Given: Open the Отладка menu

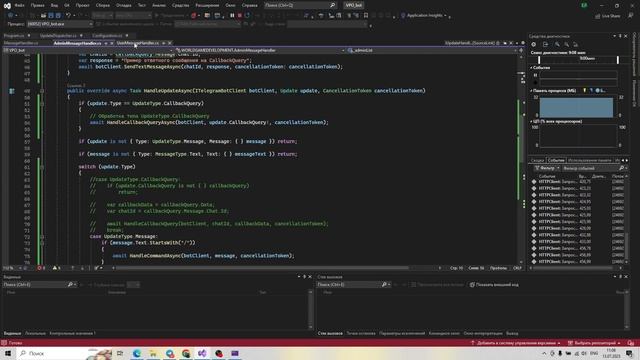Looking at the screenshot, I should click(x=123, y=5).
